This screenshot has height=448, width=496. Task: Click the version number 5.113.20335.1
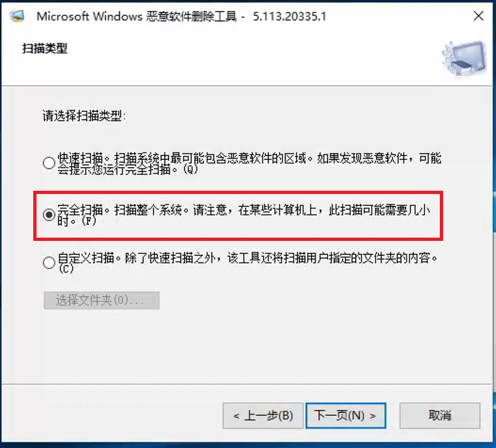coord(289,16)
